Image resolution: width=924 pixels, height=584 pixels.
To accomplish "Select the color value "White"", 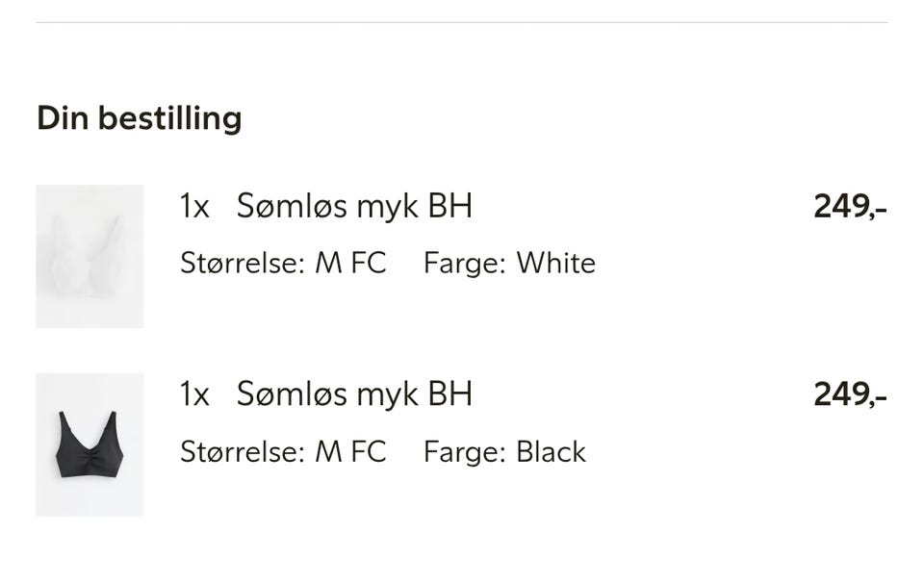I will tap(555, 264).
